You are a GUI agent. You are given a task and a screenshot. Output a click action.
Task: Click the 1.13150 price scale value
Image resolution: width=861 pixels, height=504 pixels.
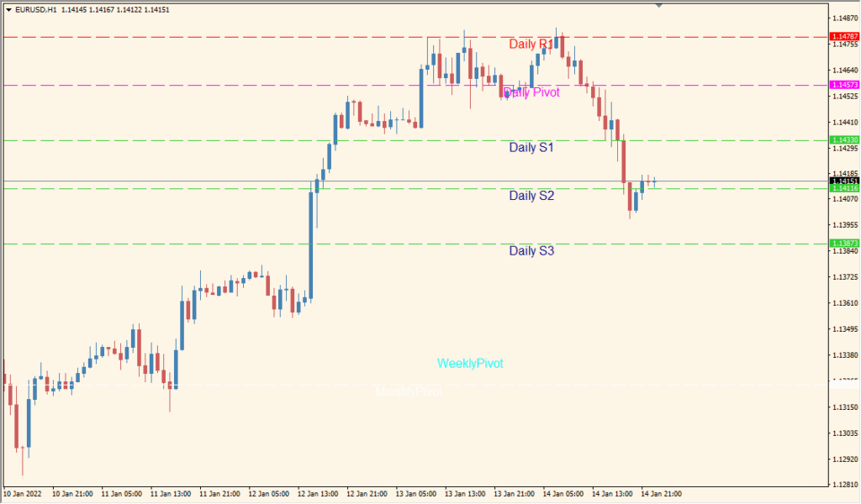click(845, 407)
